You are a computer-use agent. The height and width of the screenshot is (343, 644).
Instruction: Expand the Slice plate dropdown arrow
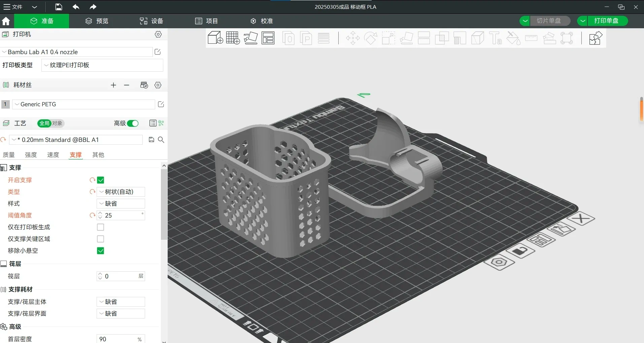[525, 21]
